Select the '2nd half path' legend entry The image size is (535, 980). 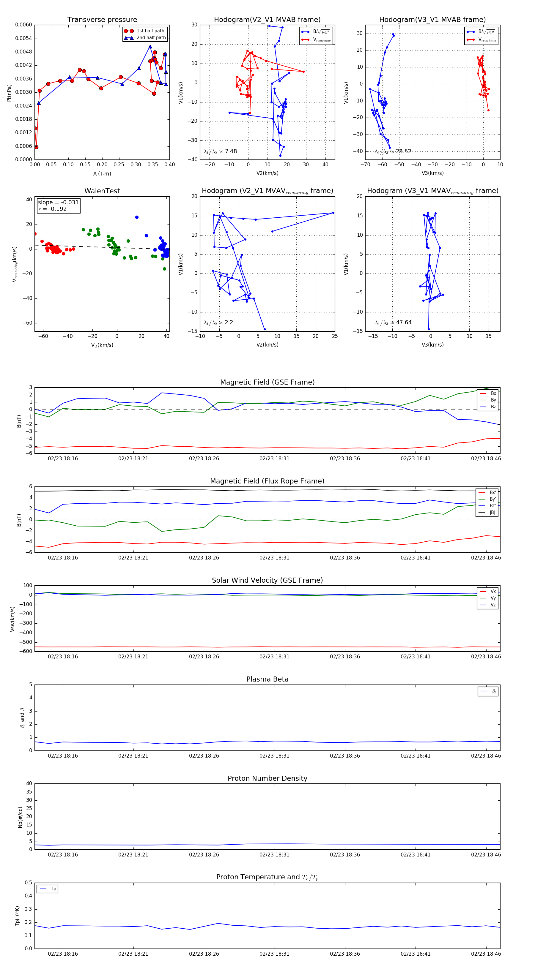click(145, 38)
